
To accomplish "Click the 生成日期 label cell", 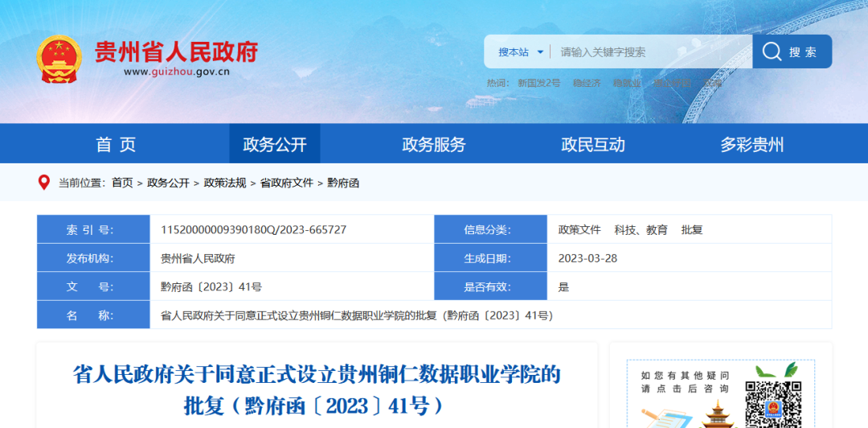I will click(x=490, y=258).
